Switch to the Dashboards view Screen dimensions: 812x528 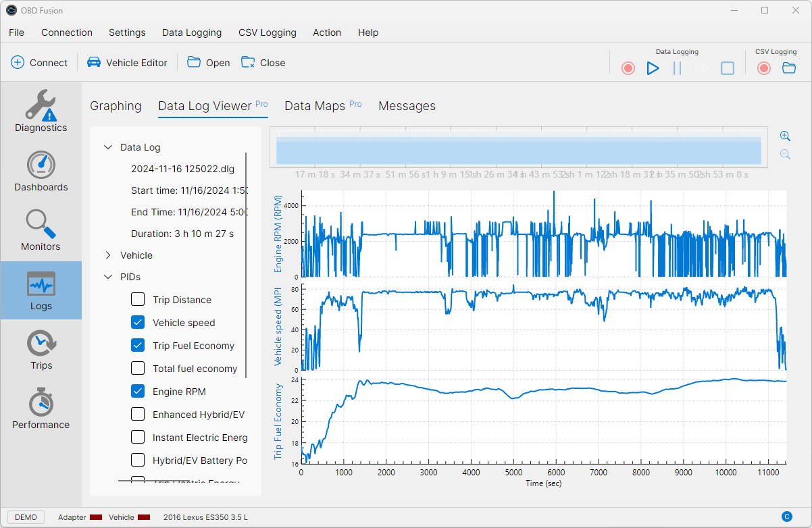(x=41, y=171)
